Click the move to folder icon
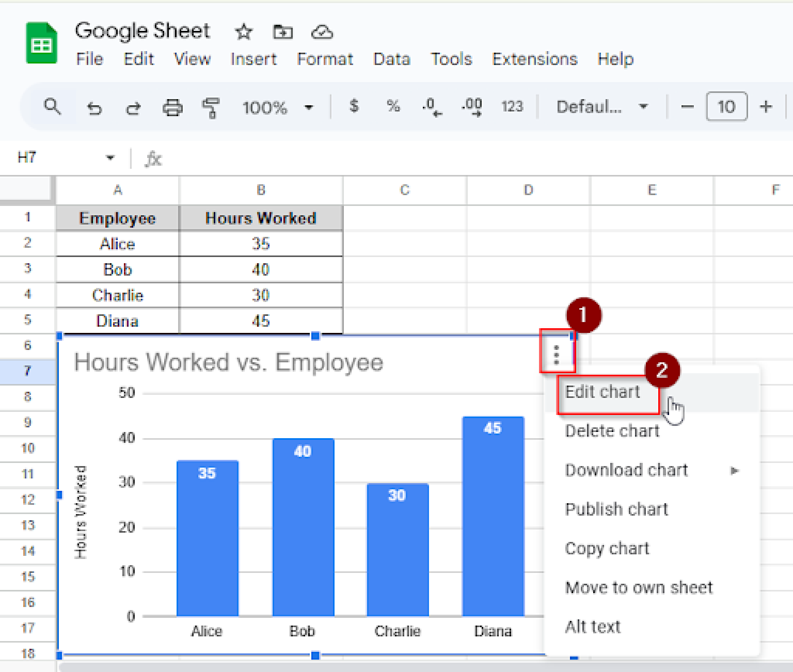Viewport: 793px width, 672px height. click(282, 32)
